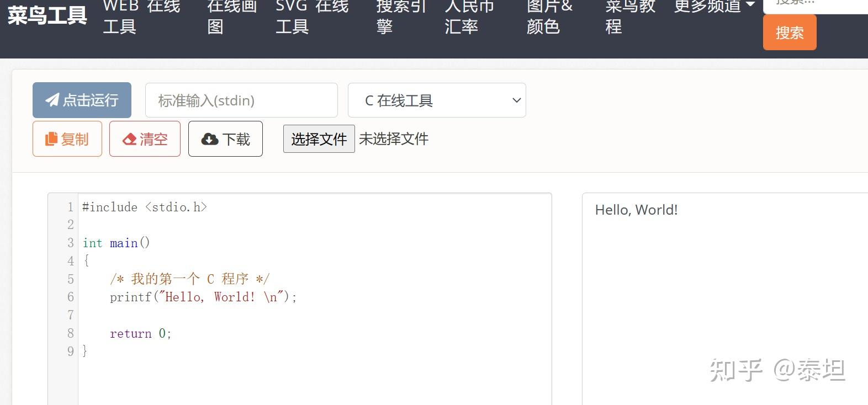The image size is (868, 405).
Task: Click the 复制 button
Action: coord(67,139)
